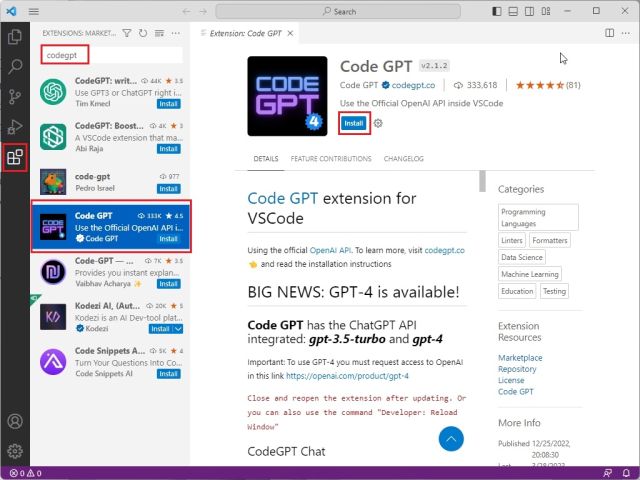Open Run and Debug view

[x=15, y=127]
